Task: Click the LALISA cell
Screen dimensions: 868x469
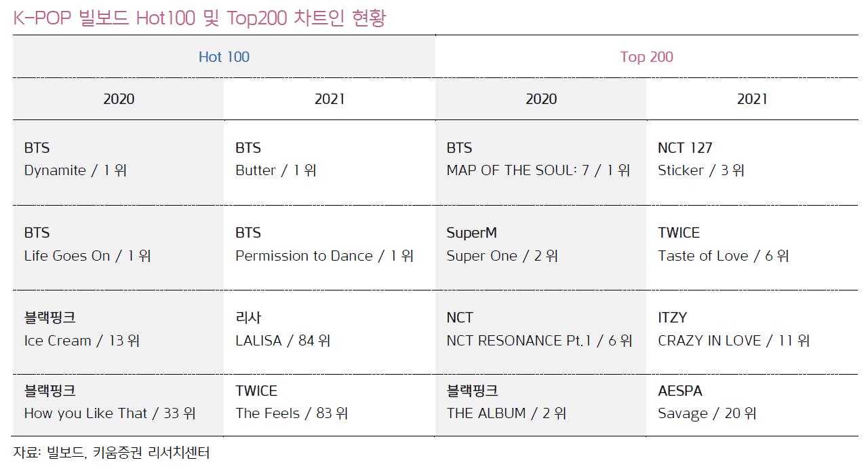Action: click(330, 332)
